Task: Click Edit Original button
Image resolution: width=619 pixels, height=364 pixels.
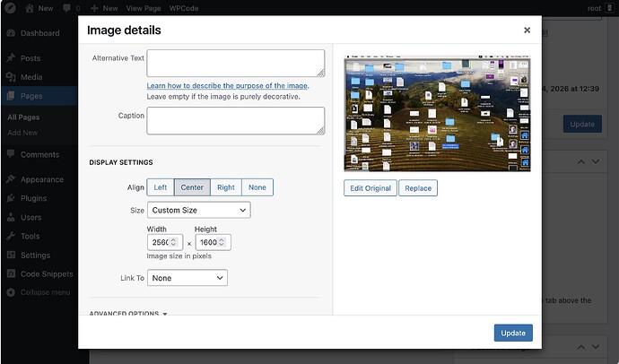Action: coord(371,188)
